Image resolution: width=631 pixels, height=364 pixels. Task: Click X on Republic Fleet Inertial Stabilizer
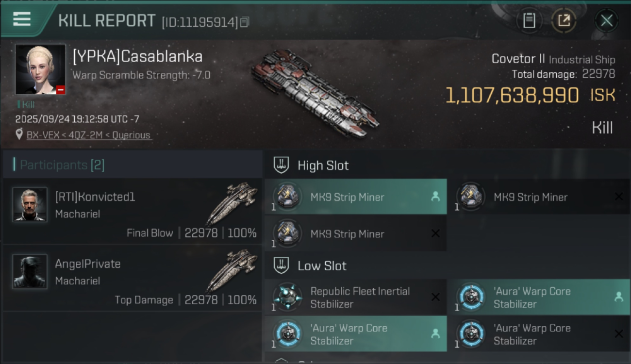point(435,297)
